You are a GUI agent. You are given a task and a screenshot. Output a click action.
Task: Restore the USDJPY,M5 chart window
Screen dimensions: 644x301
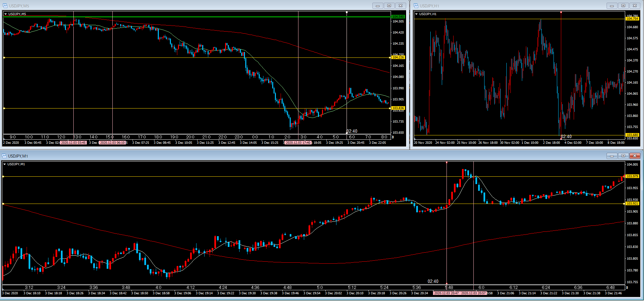click(x=389, y=6)
